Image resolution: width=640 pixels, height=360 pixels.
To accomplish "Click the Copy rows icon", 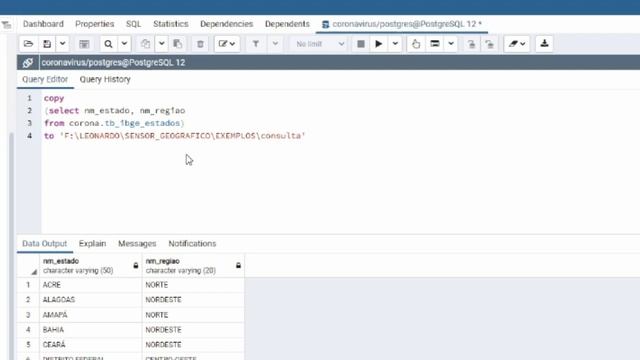I will click(x=145, y=44).
